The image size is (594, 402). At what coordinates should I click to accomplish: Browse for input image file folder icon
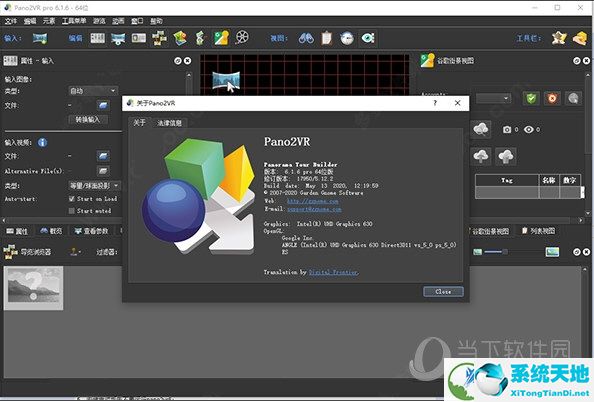coord(103,105)
